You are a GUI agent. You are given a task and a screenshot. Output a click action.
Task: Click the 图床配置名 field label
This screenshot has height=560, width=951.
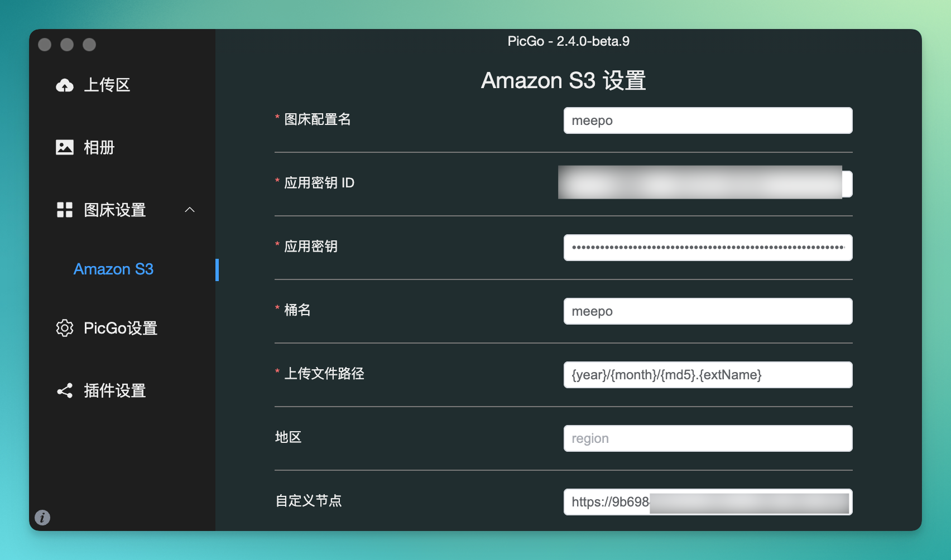(318, 119)
